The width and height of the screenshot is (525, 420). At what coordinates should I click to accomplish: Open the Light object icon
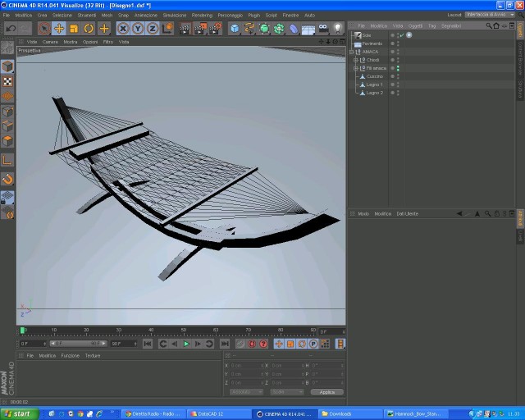tap(338, 29)
